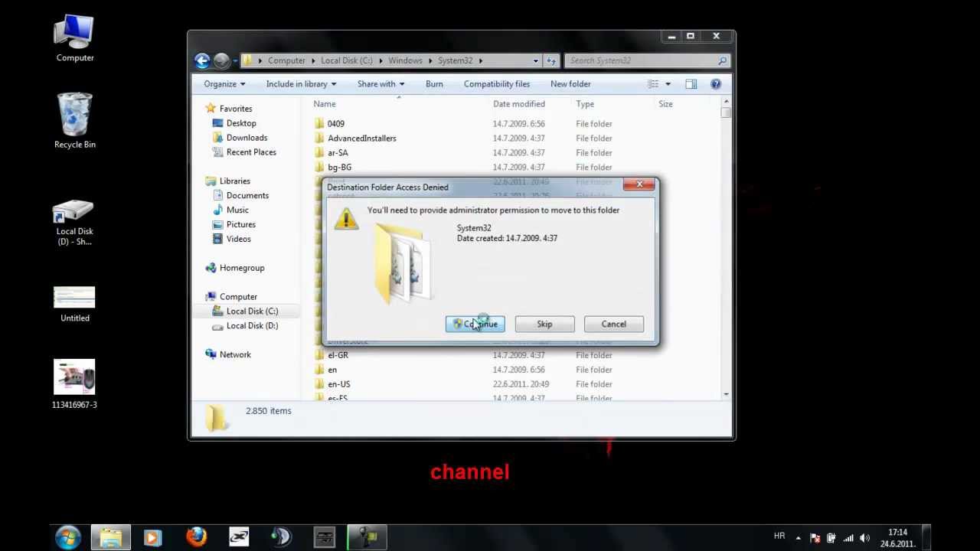Image resolution: width=980 pixels, height=551 pixels.
Task: Click the back navigation arrow
Action: 202,60
